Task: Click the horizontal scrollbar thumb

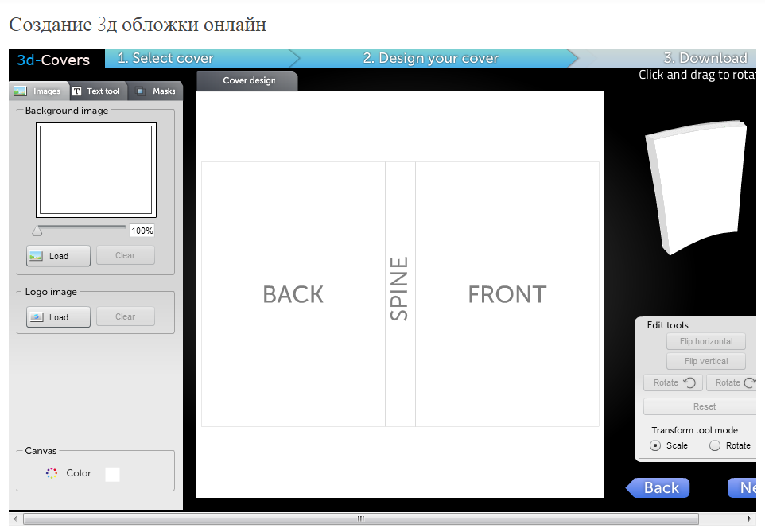Action: point(360,518)
